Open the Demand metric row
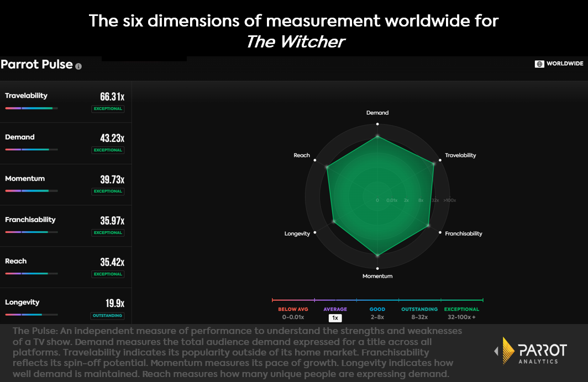588x382 pixels. [66, 144]
